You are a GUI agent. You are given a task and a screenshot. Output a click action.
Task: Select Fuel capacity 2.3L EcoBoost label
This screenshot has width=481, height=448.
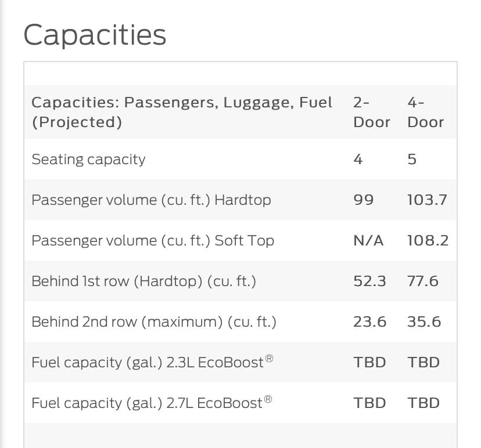152,362
